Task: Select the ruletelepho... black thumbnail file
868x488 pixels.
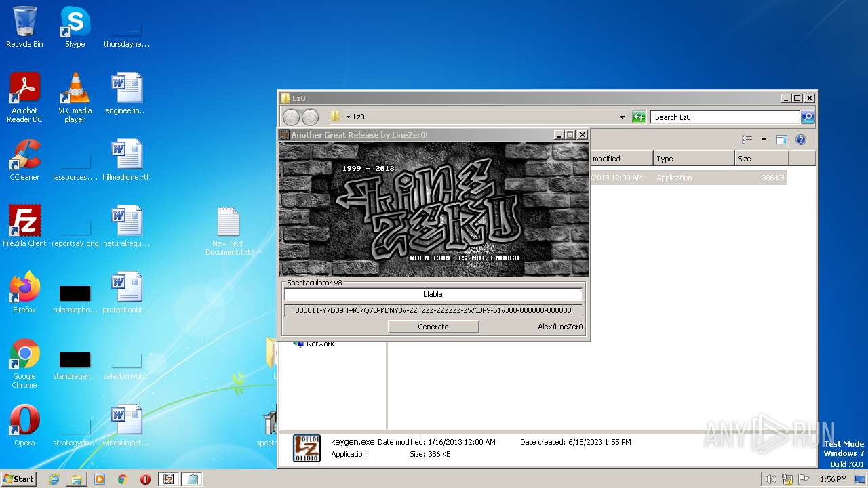Action: pyautogui.click(x=75, y=298)
